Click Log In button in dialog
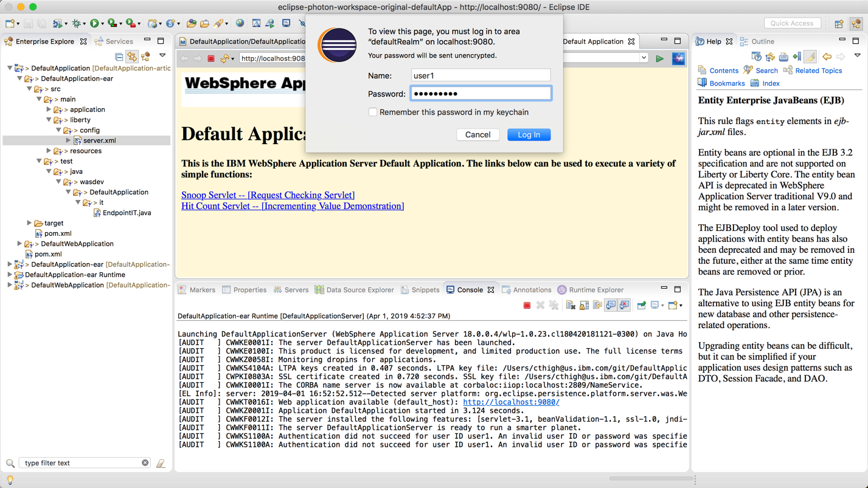 click(x=529, y=135)
